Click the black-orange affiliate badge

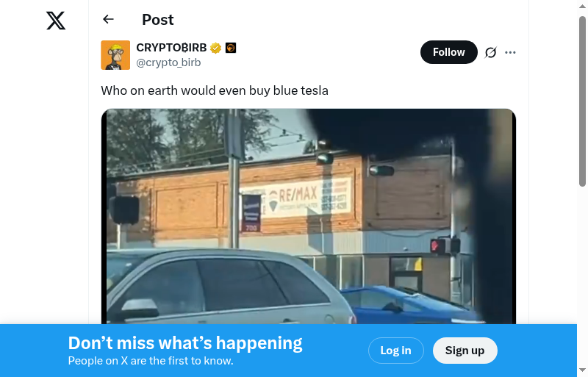[231, 48]
